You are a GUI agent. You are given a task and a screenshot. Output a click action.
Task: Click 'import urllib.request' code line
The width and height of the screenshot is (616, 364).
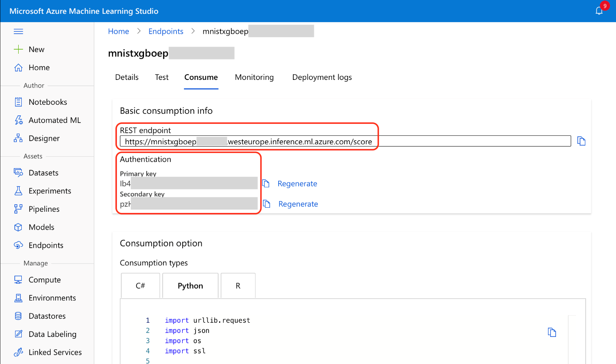pos(208,320)
